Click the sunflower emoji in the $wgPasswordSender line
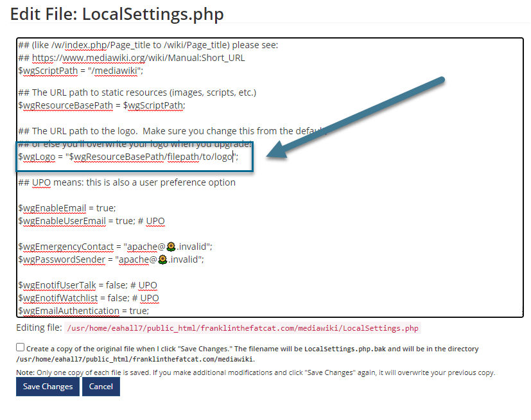The image size is (531, 420). [x=163, y=259]
